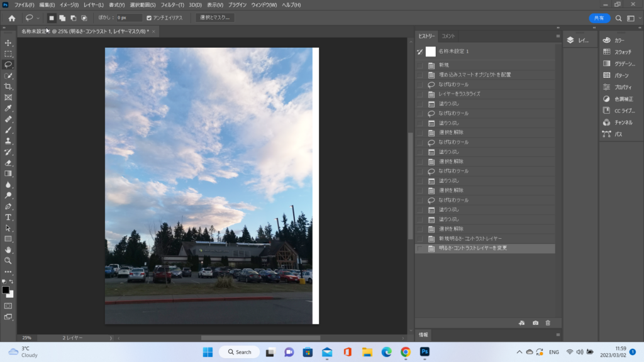Switch to the コメント tab
The image size is (644, 362).
point(448,36)
